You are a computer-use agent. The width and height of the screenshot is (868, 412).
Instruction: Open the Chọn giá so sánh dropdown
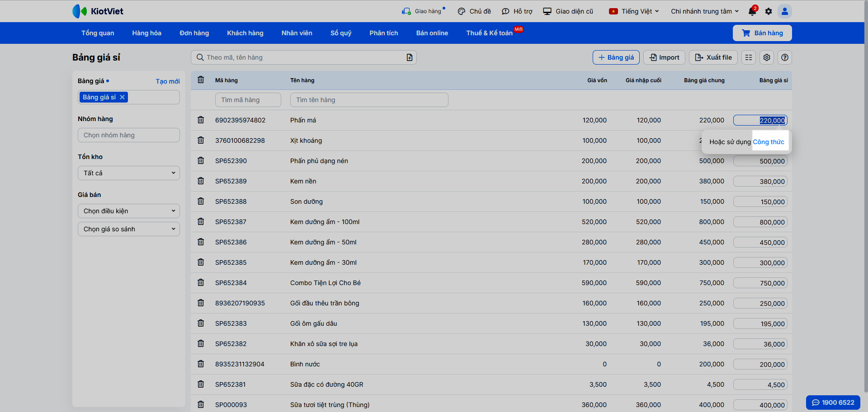pos(129,229)
